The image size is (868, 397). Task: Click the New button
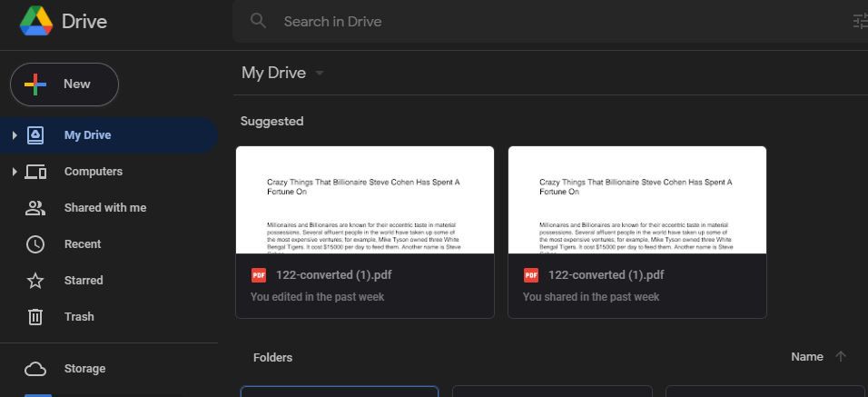64,84
